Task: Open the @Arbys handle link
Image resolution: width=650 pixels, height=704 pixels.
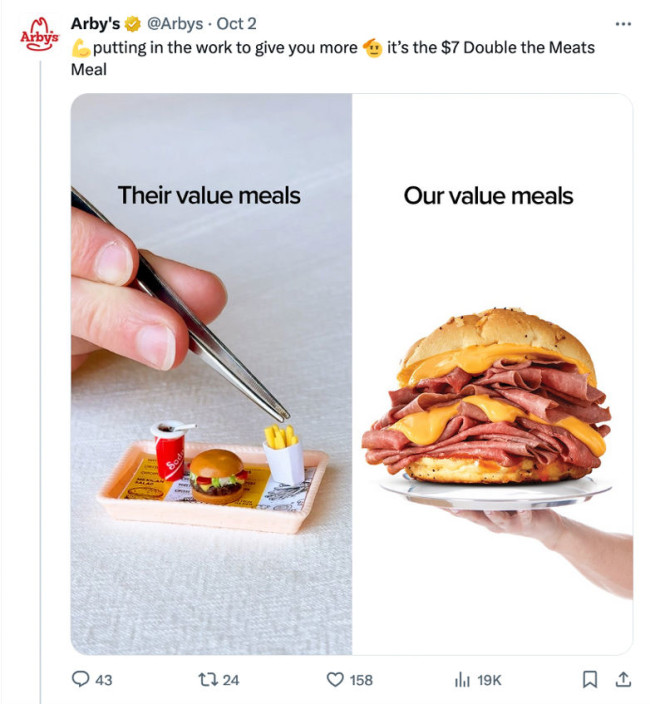Action: click(x=175, y=24)
